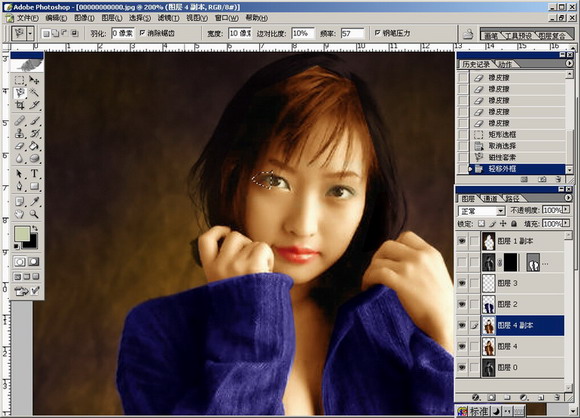Toggle visibility of 图层 2 layer
The image size is (580, 418).
[x=462, y=304]
